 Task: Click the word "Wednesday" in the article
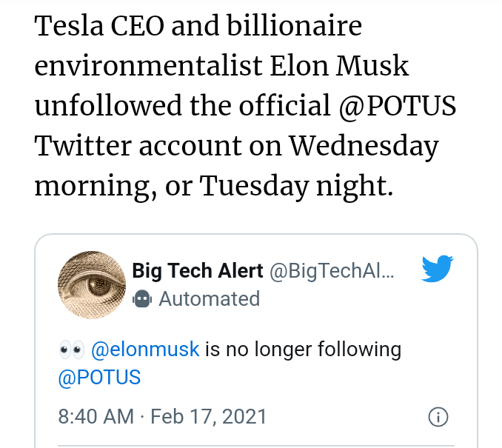click(364, 146)
